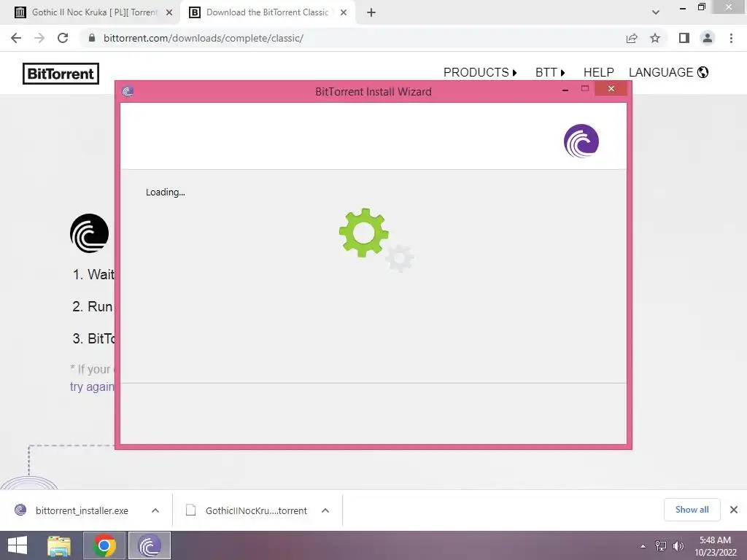
Task: Click the lock icon in address bar
Action: tap(92, 38)
